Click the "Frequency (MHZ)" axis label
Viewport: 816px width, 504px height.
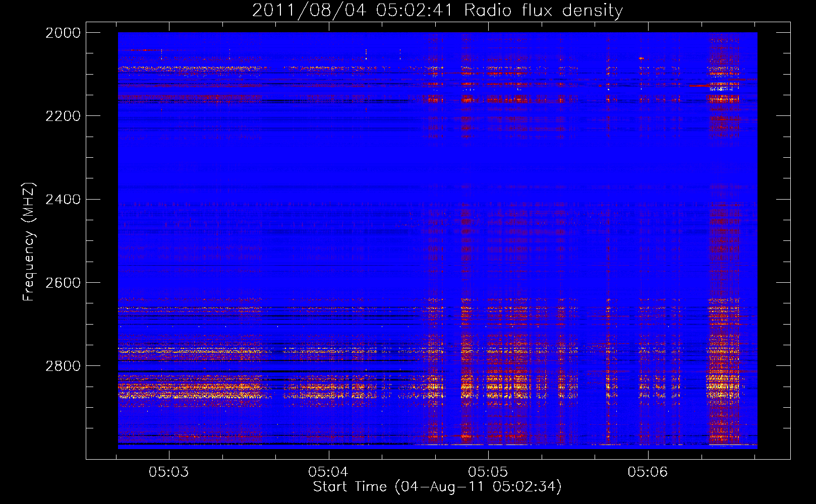29,242
